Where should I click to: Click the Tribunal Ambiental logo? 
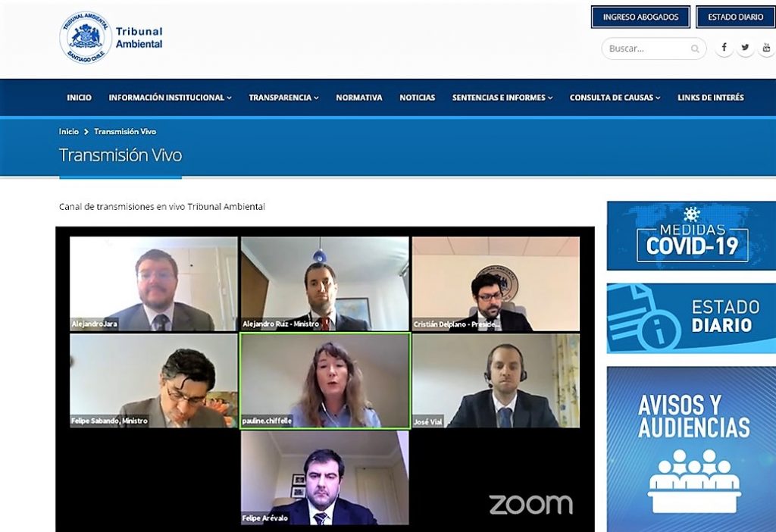click(111, 37)
